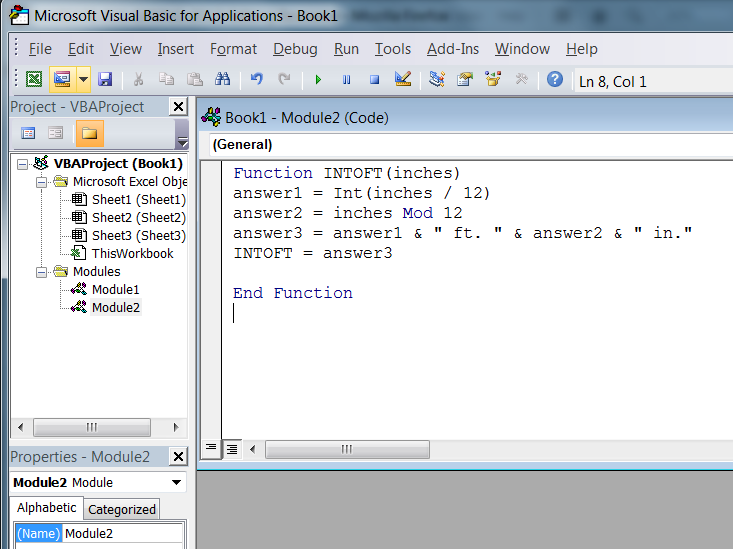Viewport: 733px width, 549px height.
Task: Select Module1 in the project tree
Action: 115,289
